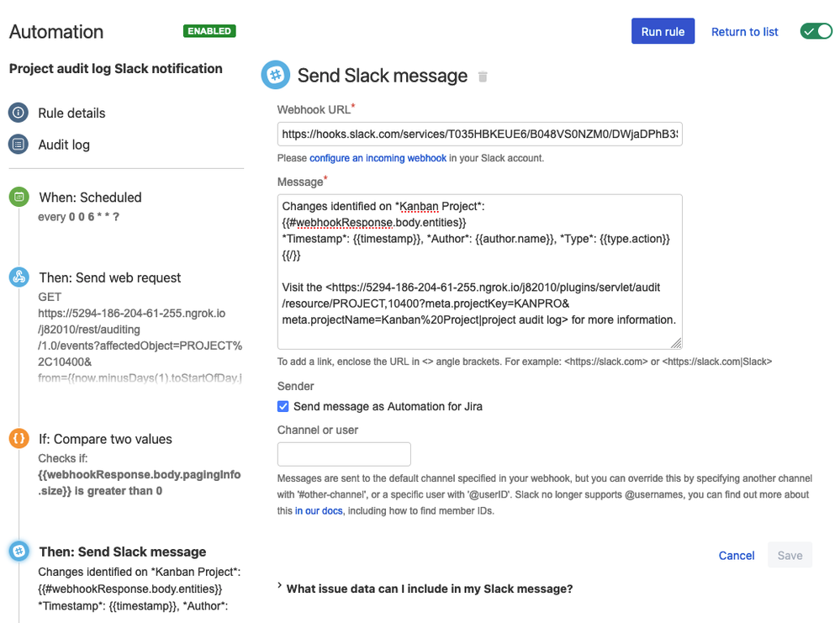Screen dimensions: 840x623
Task: Select the Send web request action icon
Action: [18, 277]
